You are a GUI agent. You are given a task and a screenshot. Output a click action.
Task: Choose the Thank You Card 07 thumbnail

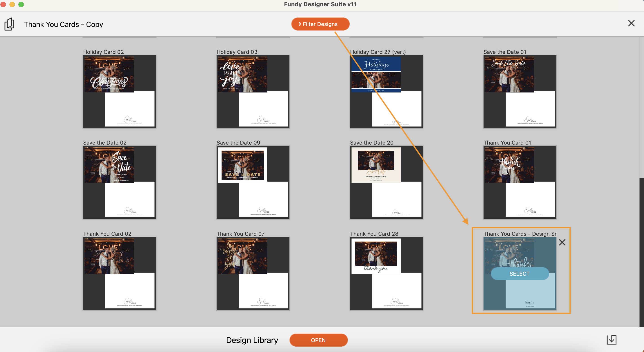click(x=253, y=274)
